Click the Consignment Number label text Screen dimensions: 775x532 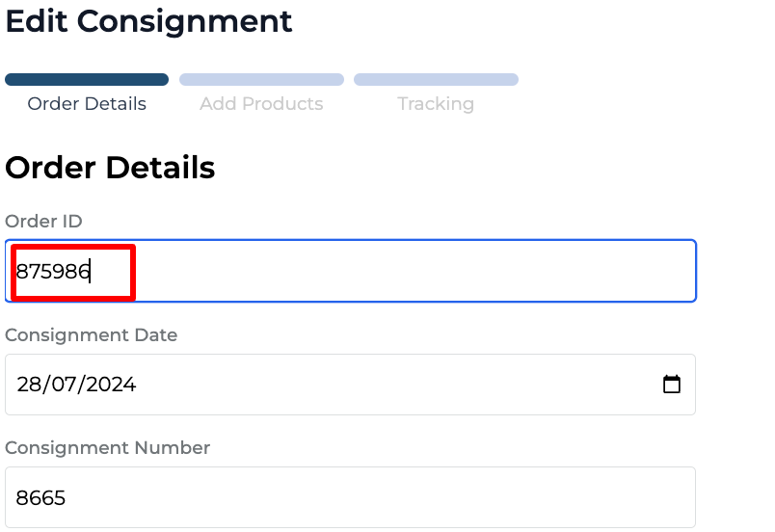[107, 448]
